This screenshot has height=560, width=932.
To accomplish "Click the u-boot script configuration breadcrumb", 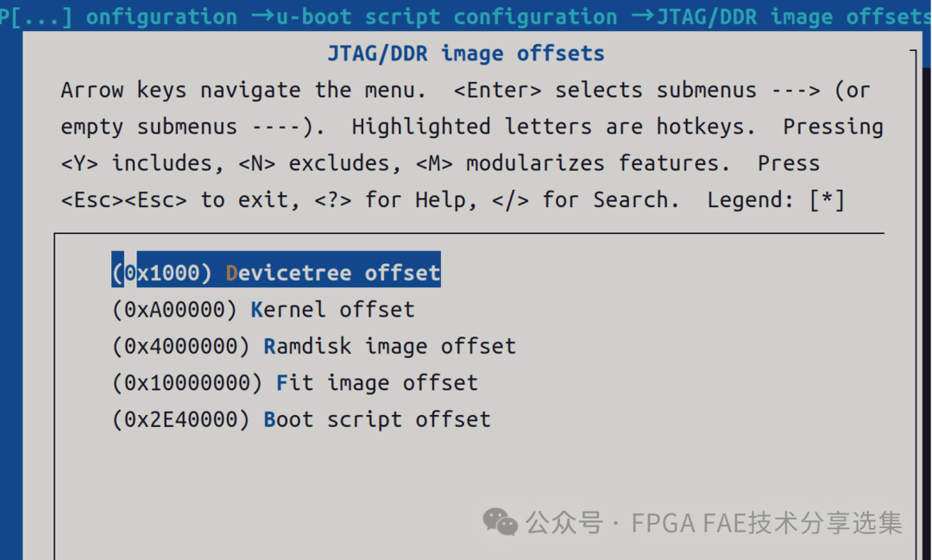I will pos(447,17).
